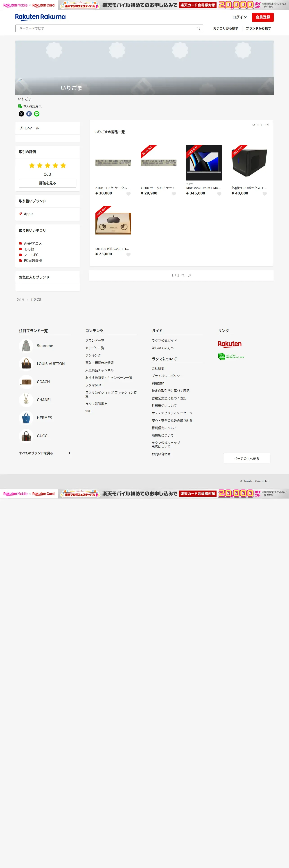Click the verified identity badge icon
289x868 pixels.
20,106
